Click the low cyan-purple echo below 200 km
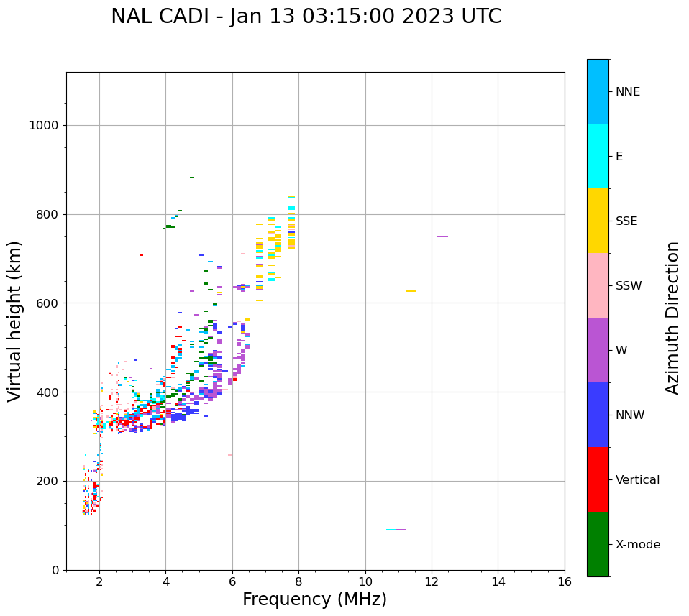Image resolution: width=689 pixels, height=616 pixels. pos(396,530)
